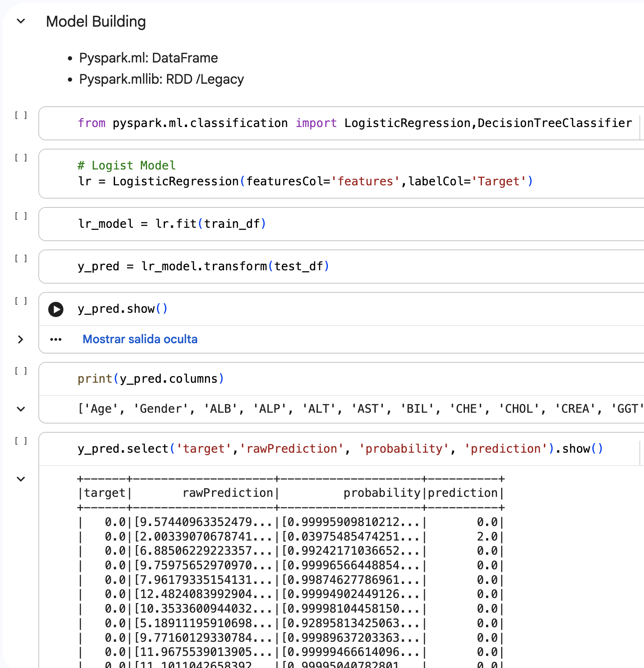This screenshot has width=644, height=668.
Task: Collapse the Model Building section
Action: 21,21
